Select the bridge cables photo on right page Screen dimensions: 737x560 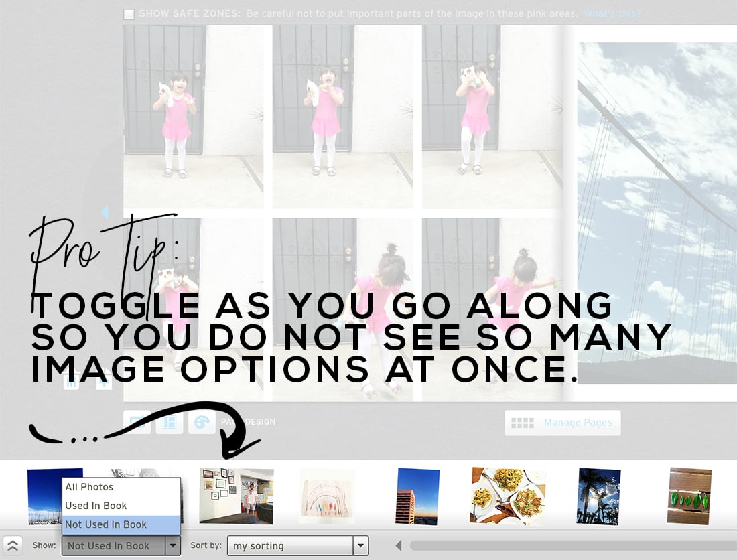[657, 213]
